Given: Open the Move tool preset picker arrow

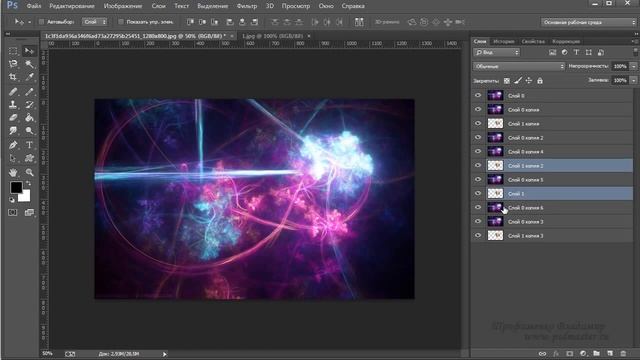Looking at the screenshot, I should click(x=29, y=22).
